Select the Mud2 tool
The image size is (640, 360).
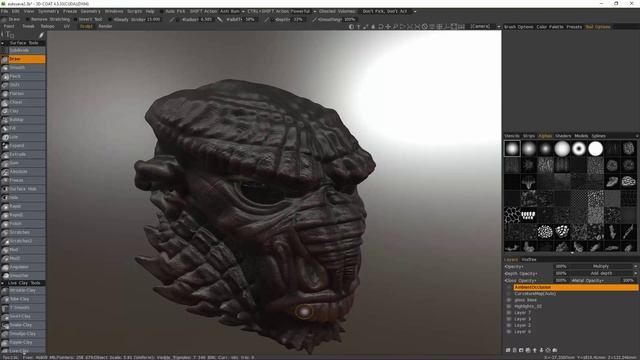point(23,258)
